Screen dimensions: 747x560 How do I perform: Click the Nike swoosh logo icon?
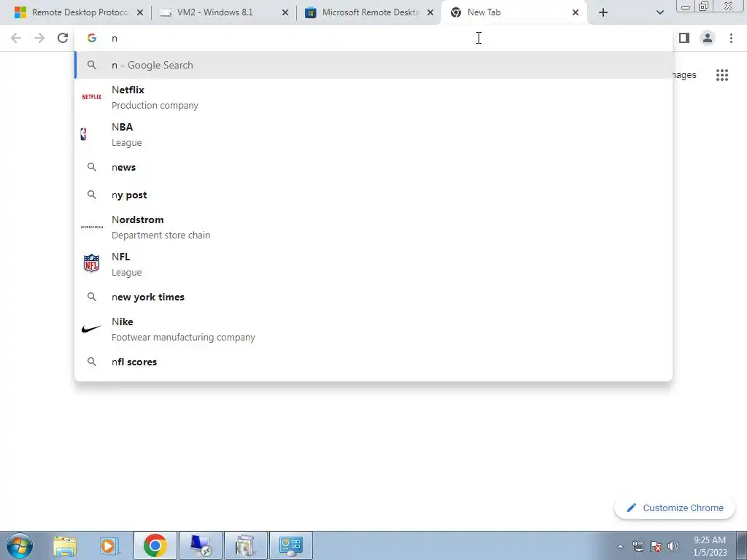click(91, 329)
